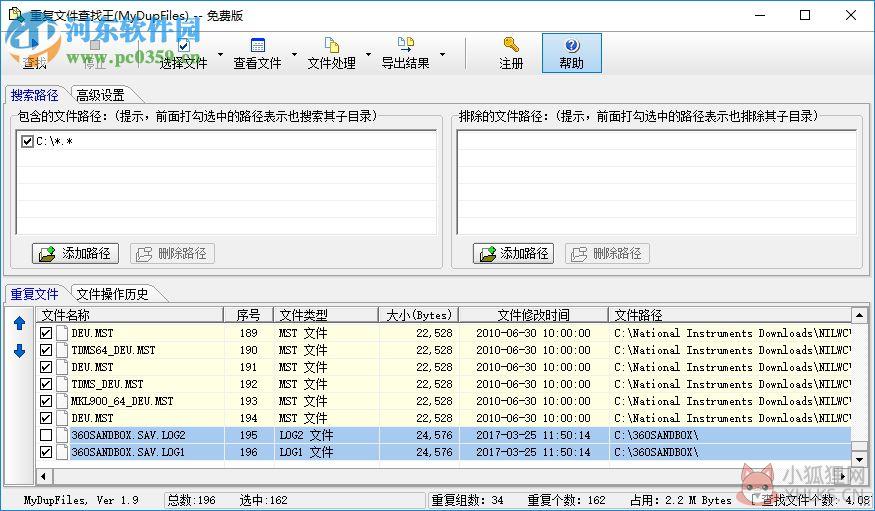The height and width of the screenshot is (511, 875).
Task: Select the C:\360SANDBOX\ path in row 195
Action: pyautogui.click(x=656, y=435)
